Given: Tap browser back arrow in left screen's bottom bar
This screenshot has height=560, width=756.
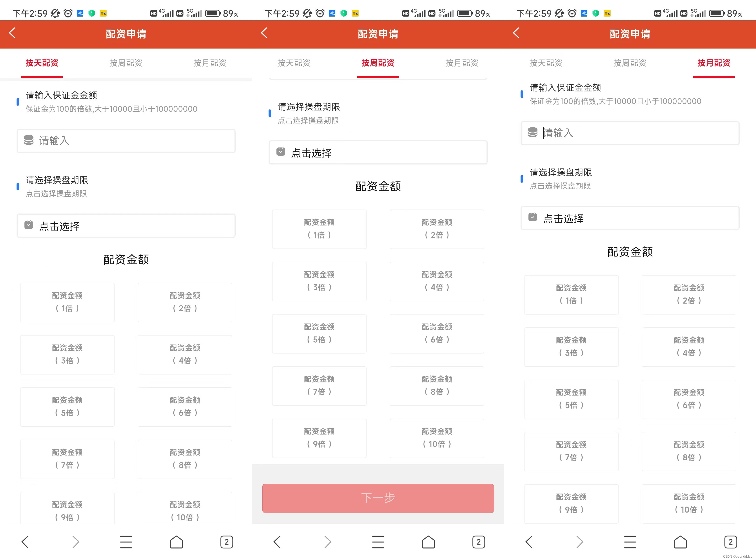Looking at the screenshot, I should click(25, 542).
